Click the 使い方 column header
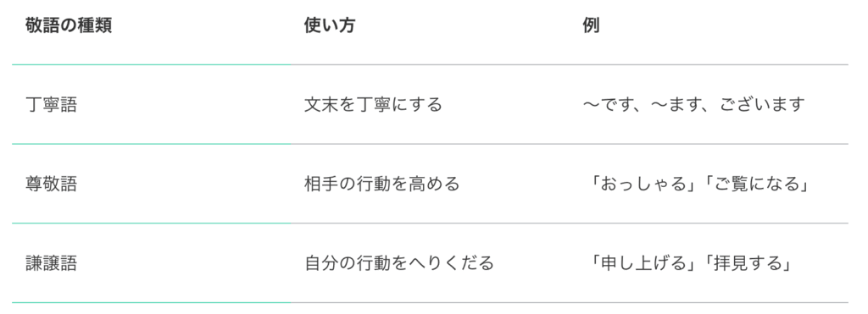868x314 pixels. [x=330, y=25]
